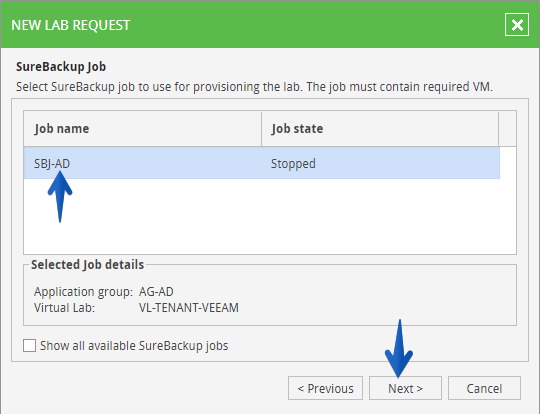Enable Show all available SureBackup jobs checkbox

[x=29, y=345]
